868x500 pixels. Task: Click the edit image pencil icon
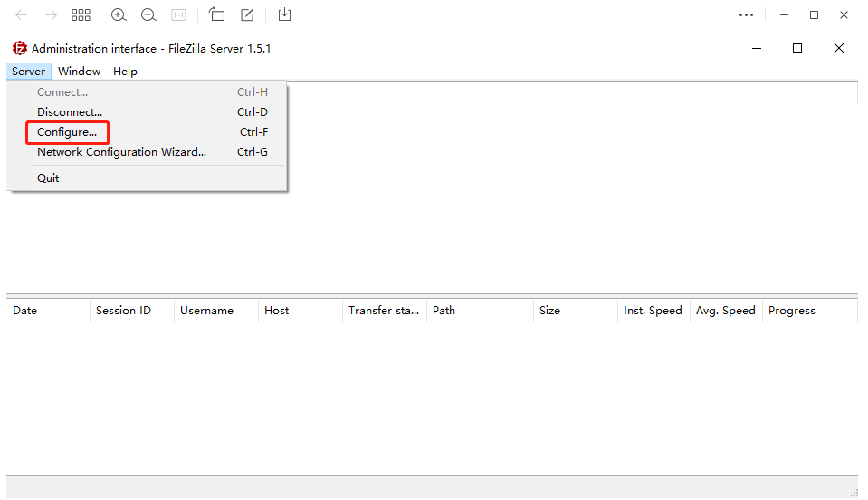[x=247, y=15]
